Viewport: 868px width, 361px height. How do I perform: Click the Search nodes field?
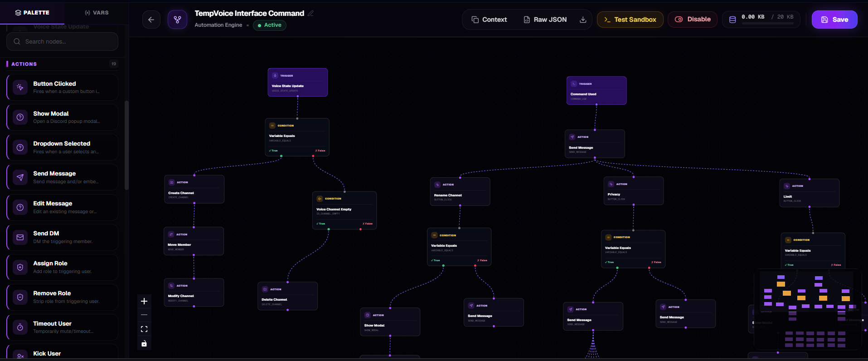pyautogui.click(x=62, y=42)
